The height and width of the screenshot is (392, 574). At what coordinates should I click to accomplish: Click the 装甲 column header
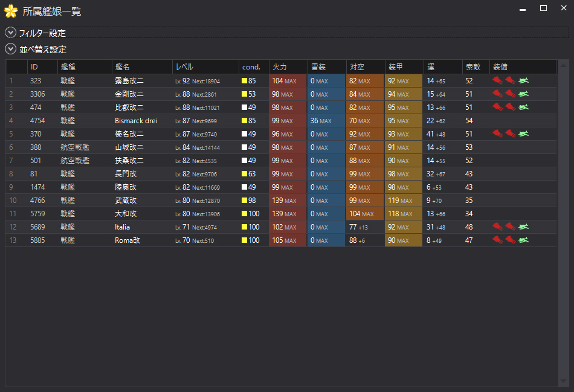tap(404, 67)
